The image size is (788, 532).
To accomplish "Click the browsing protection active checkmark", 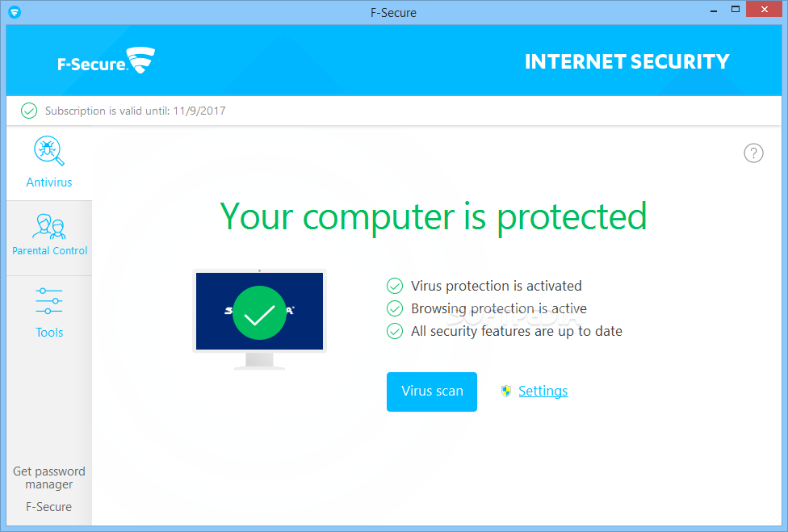I will [x=395, y=308].
